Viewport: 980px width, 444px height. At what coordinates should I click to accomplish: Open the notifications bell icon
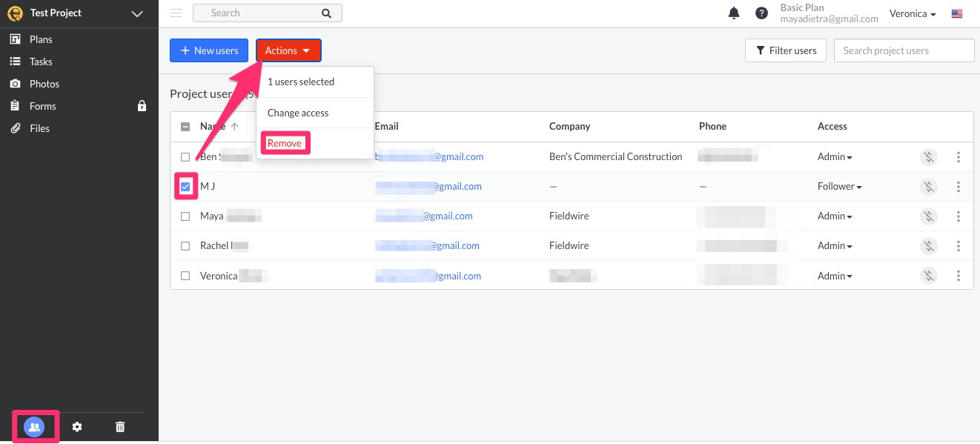click(x=734, y=13)
